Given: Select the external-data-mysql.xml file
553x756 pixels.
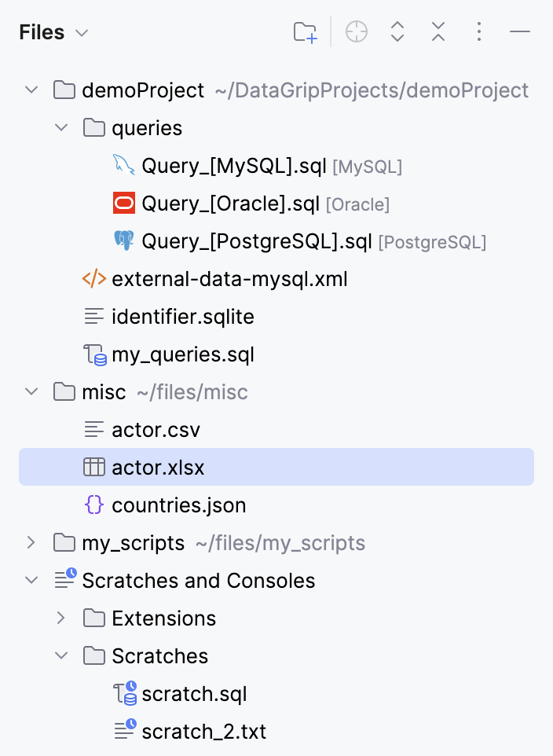Looking at the screenshot, I should click(x=229, y=279).
